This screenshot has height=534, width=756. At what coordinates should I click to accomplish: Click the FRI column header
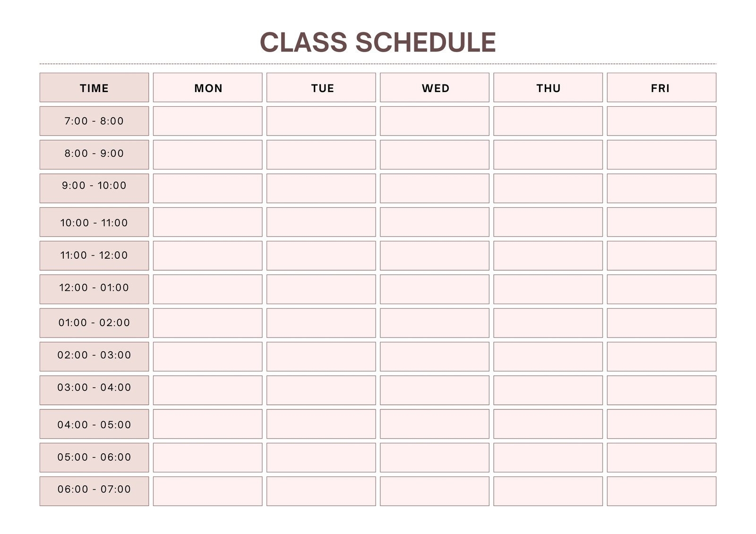pyautogui.click(x=661, y=88)
